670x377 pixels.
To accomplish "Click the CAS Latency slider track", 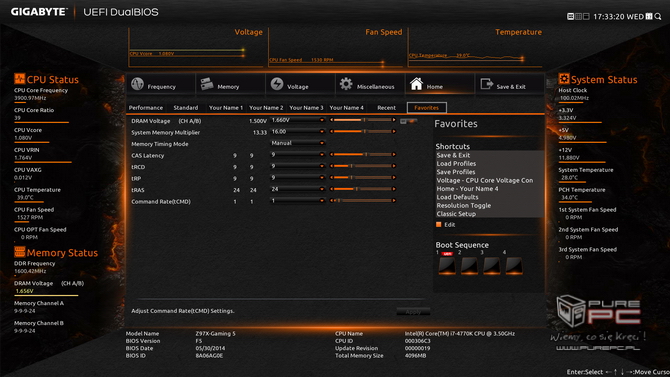I will tap(362, 155).
